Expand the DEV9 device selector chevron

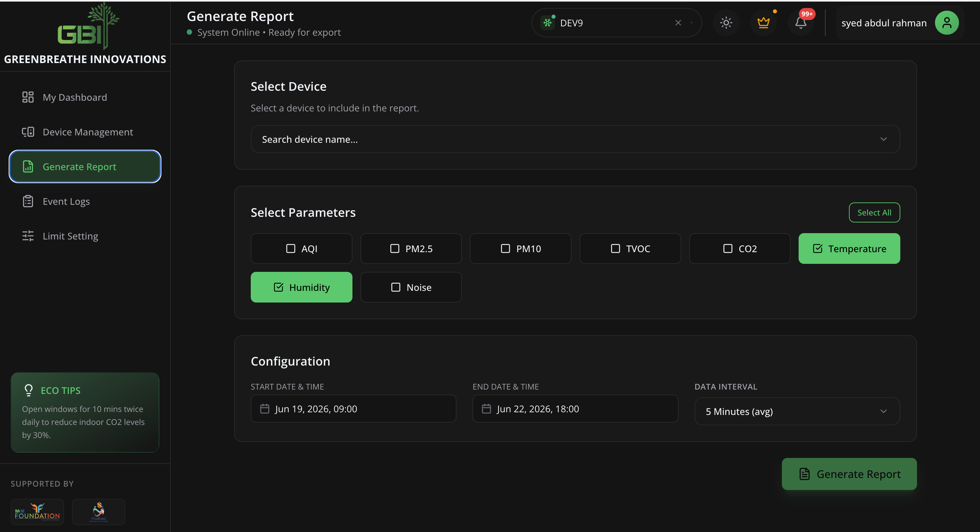(691, 23)
